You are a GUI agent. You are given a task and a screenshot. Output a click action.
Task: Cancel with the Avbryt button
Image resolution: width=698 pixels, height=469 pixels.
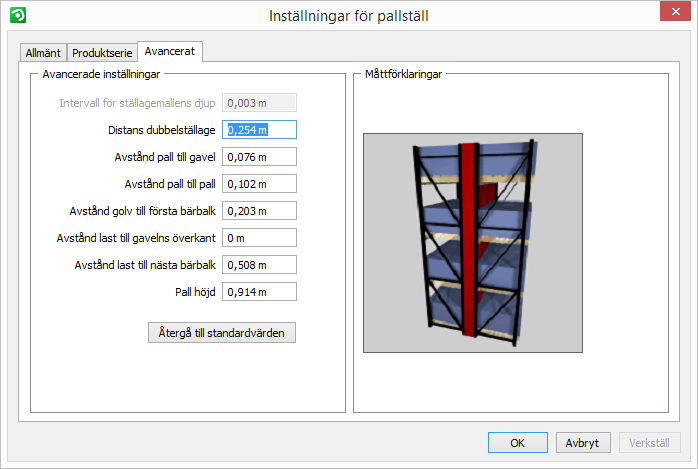click(x=582, y=443)
